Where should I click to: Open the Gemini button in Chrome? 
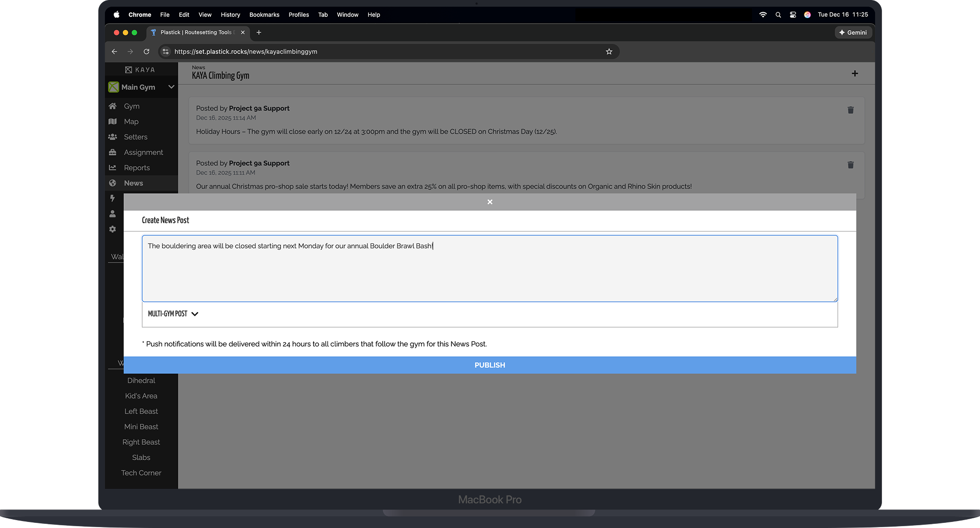pyautogui.click(x=853, y=33)
